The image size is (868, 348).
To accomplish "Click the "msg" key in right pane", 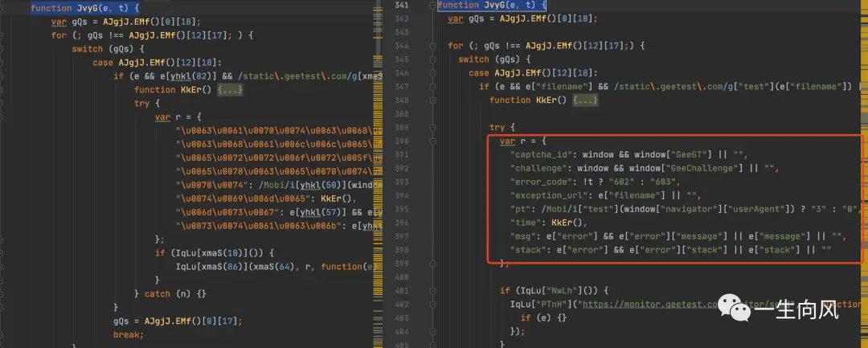I will 523,236.
